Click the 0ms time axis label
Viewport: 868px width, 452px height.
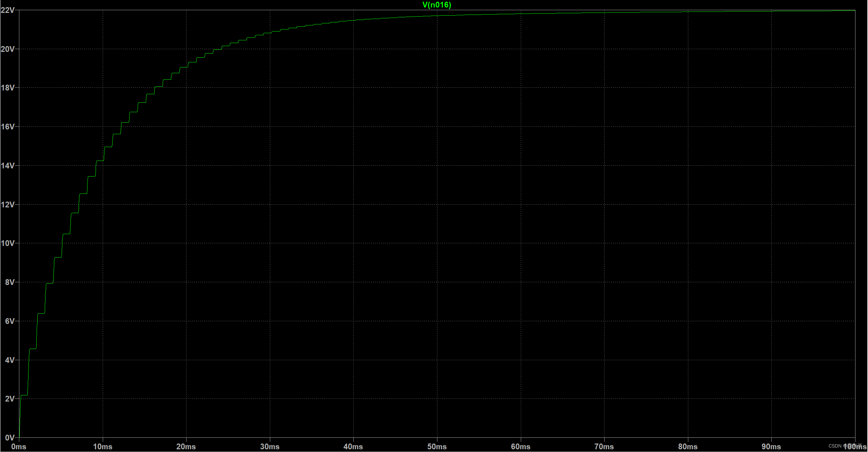[x=19, y=447]
